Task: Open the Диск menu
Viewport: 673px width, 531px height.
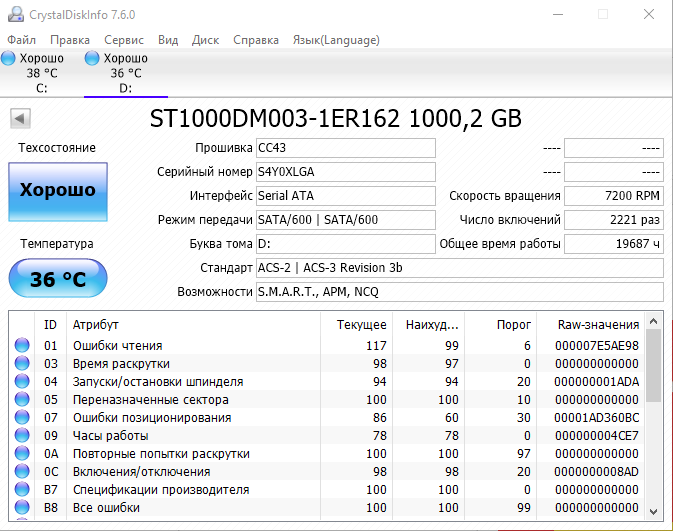Action: coord(205,40)
